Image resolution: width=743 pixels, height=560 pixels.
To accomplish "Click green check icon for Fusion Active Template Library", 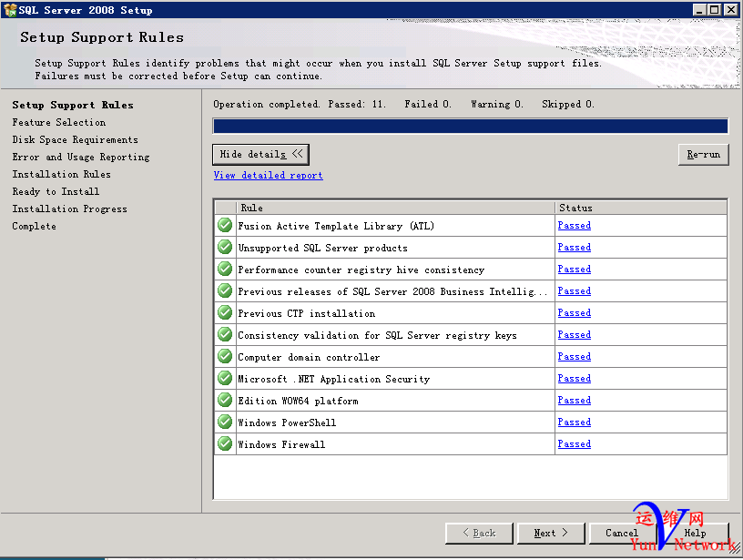I will [225, 225].
